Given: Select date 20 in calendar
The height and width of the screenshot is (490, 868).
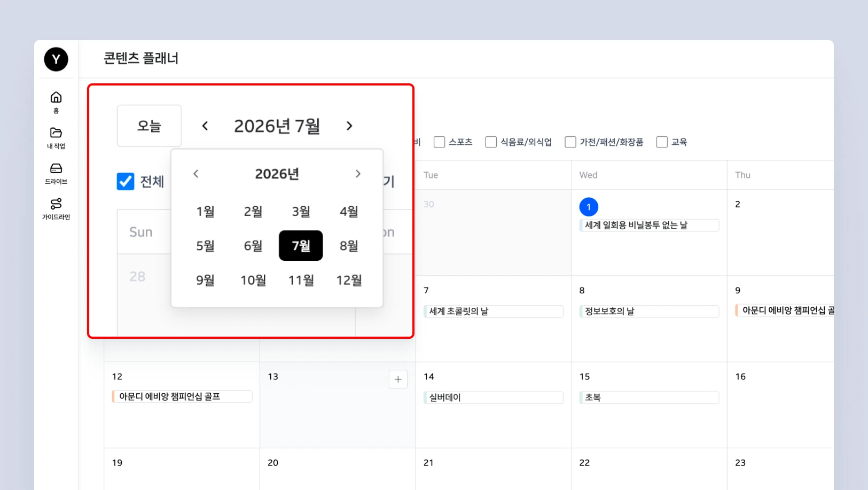Looking at the screenshot, I should pos(273,463).
